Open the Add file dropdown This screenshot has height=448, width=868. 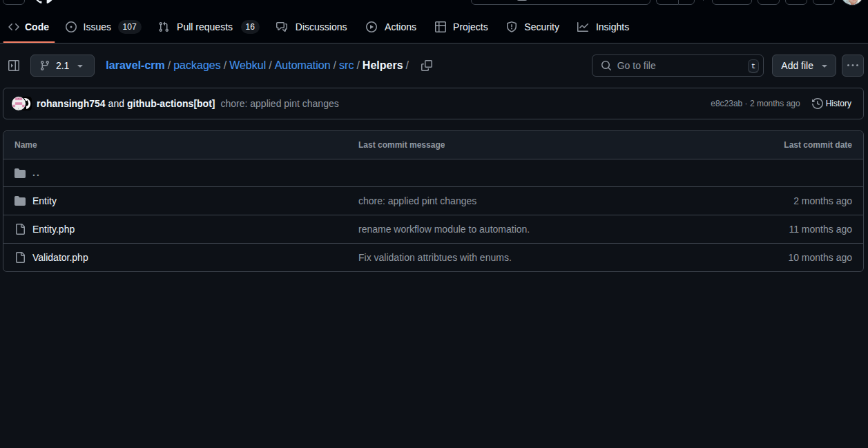coord(804,66)
